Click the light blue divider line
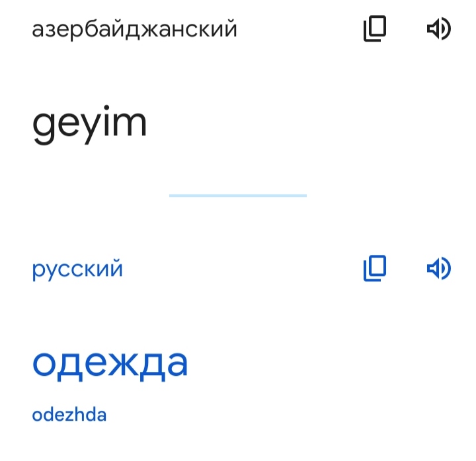The height and width of the screenshot is (461, 476). point(238,195)
